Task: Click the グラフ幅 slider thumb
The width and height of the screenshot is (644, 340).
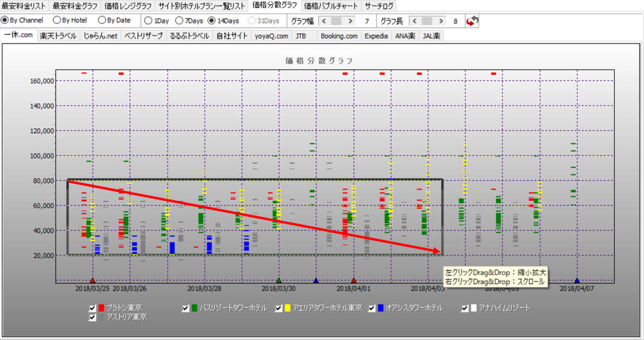Action: (336, 21)
